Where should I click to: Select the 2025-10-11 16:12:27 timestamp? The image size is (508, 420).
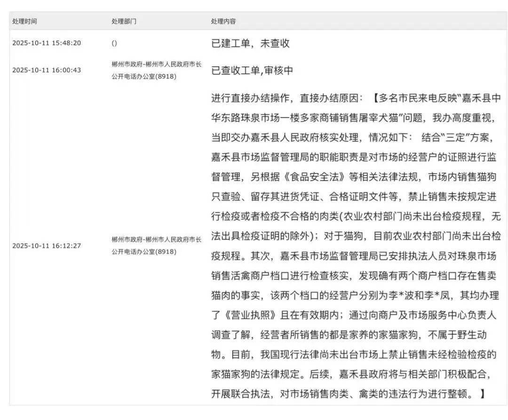pos(47,246)
